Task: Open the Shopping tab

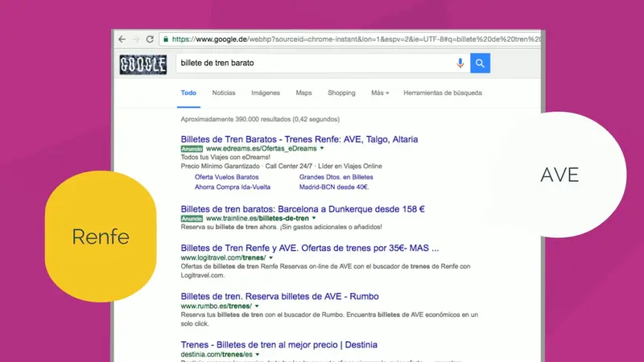Action: (341, 93)
